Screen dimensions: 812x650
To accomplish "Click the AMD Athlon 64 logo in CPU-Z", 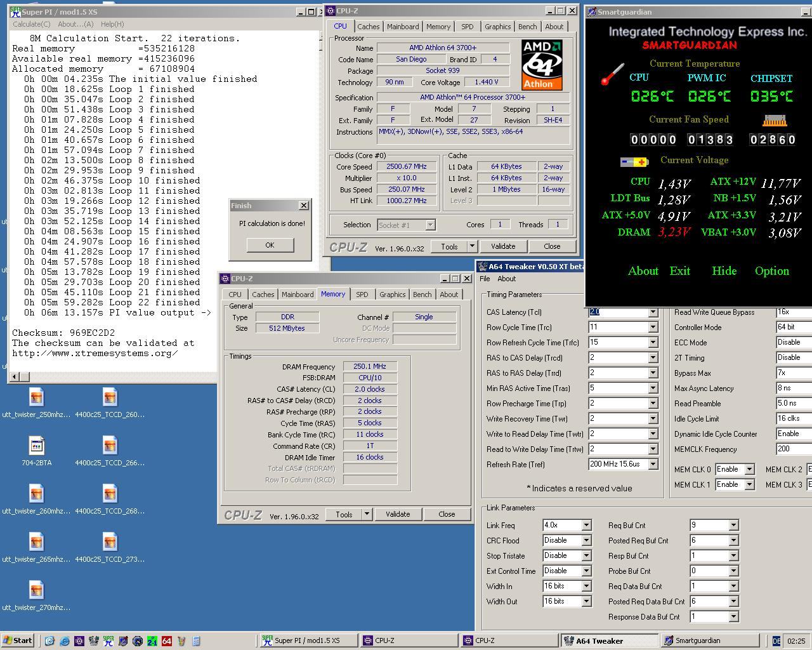I will pyautogui.click(x=542, y=65).
